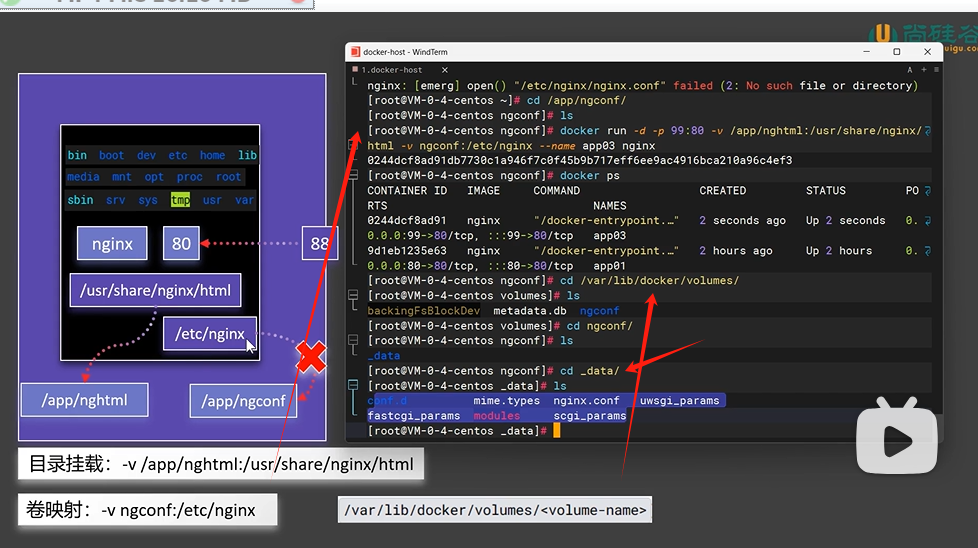Click 'etc' directory in container listing
This screenshot has height=548, width=978.
click(178, 155)
